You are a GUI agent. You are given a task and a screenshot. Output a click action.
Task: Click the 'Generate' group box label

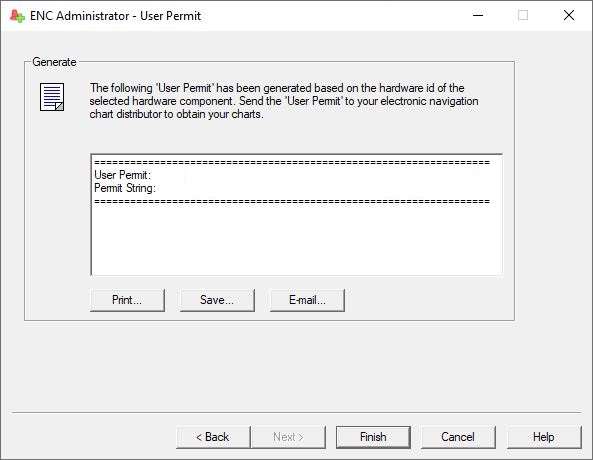54,62
